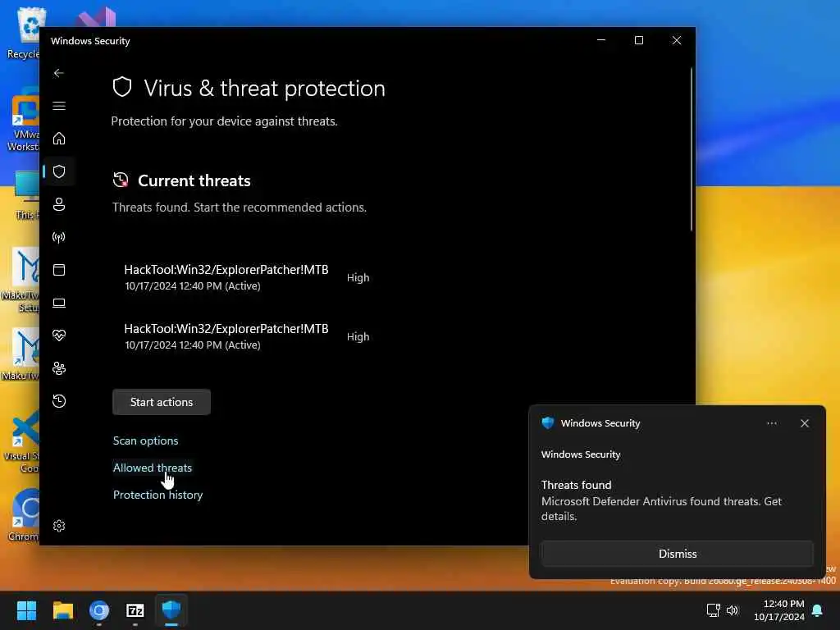Open the volume speaker tray icon

pos(733,610)
